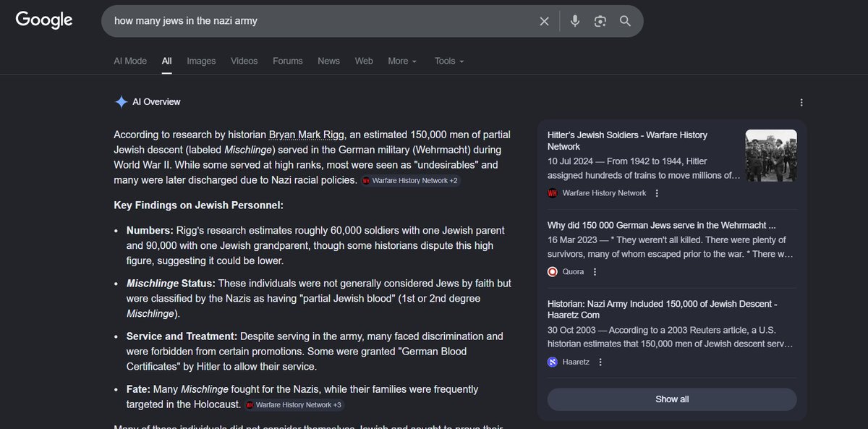
Task: Click the Numbers: bullet label
Action: 150,230
